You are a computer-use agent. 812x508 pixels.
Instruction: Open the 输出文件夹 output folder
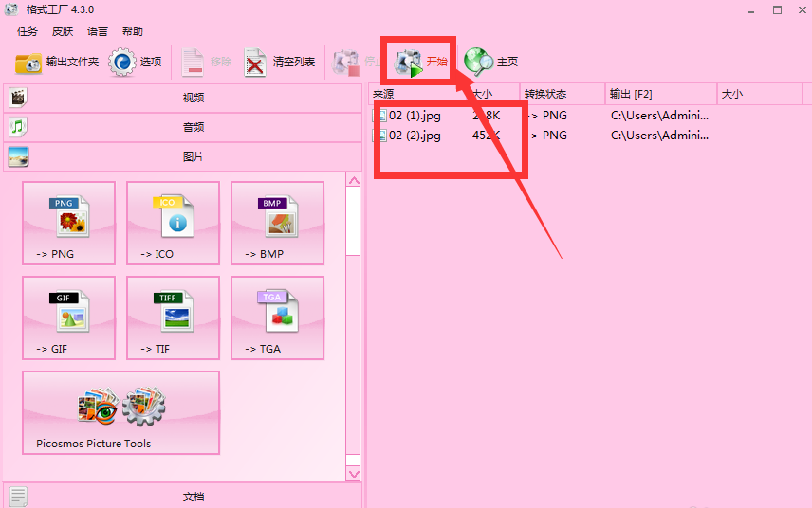pyautogui.click(x=57, y=62)
